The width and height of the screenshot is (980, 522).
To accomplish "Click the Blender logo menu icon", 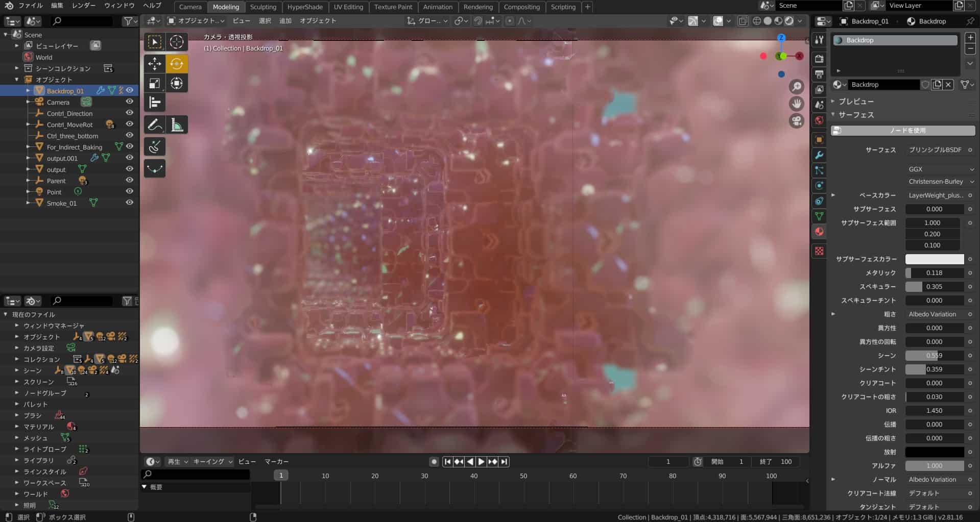I will click(x=9, y=6).
